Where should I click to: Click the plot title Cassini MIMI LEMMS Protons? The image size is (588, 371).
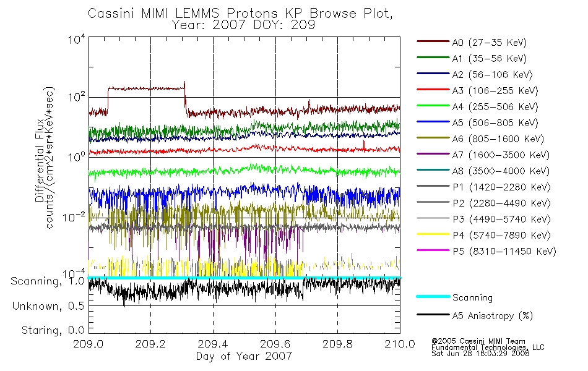click(x=240, y=14)
